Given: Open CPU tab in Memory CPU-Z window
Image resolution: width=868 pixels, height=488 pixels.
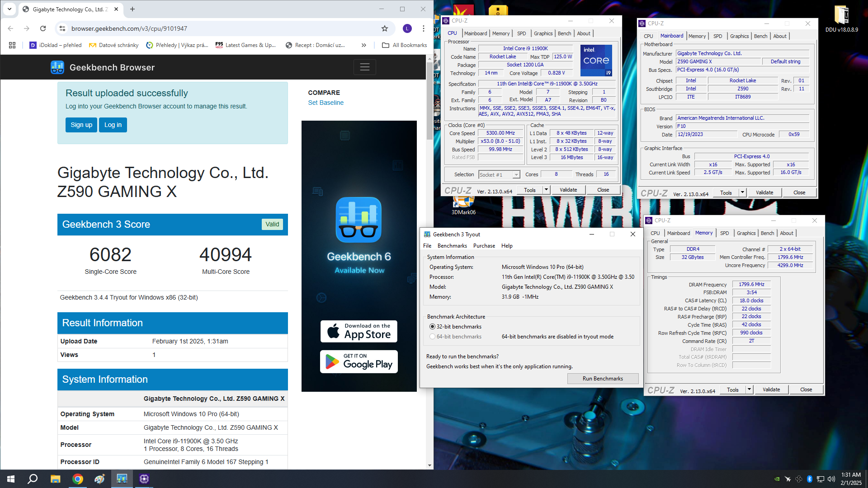Looking at the screenshot, I should (x=655, y=233).
